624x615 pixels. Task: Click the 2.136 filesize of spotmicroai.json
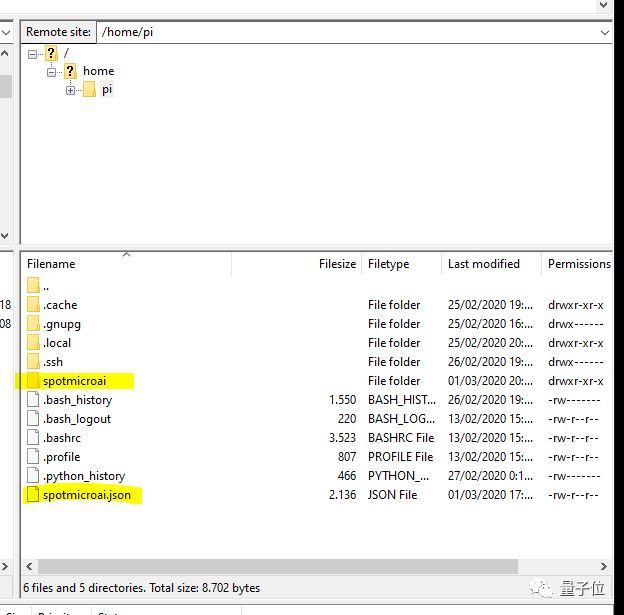[342, 495]
